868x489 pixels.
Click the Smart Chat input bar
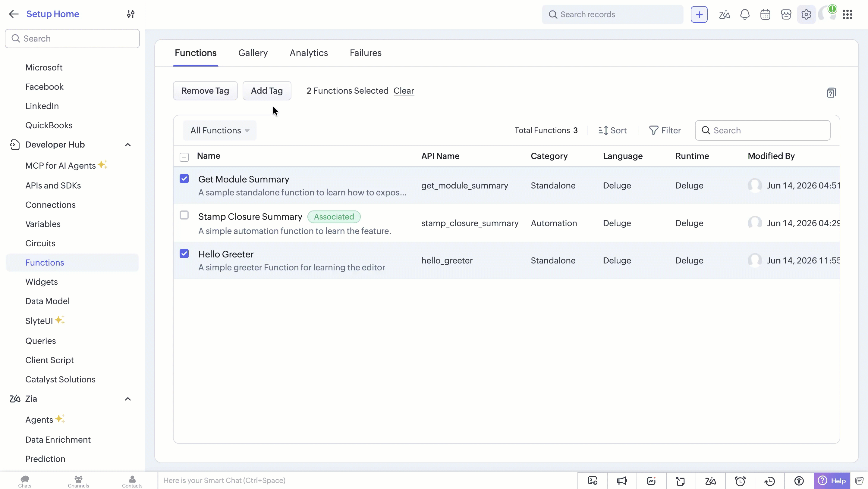pyautogui.click(x=367, y=481)
